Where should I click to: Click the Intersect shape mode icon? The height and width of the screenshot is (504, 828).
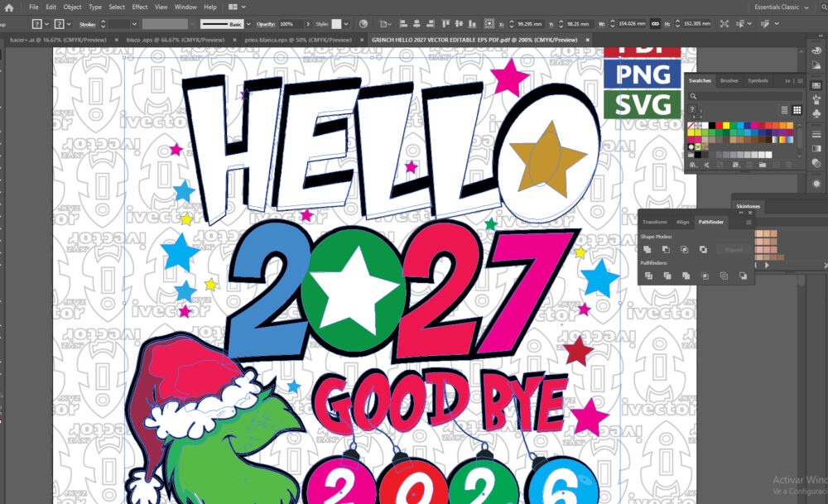pyautogui.click(x=685, y=250)
